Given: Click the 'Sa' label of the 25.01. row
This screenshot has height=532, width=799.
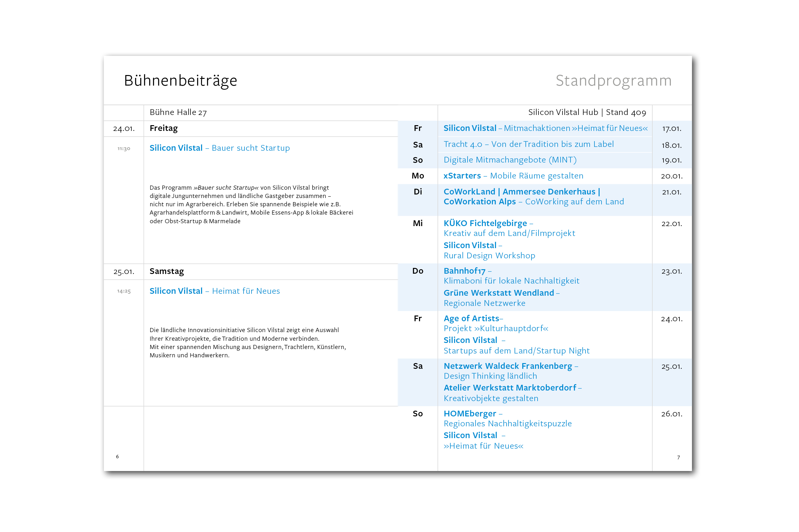Looking at the screenshot, I should click(x=418, y=366).
